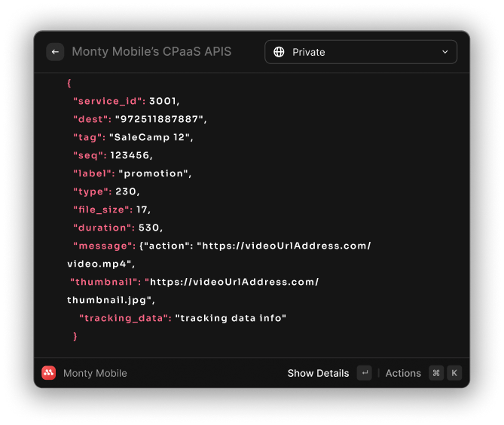Click the value "tracking data info"
The width and height of the screenshot is (504, 425).
231,318
